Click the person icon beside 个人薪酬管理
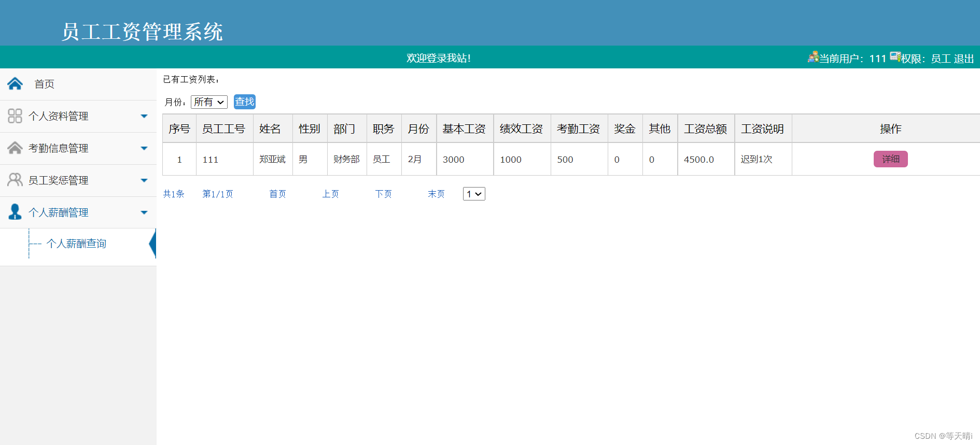The width and height of the screenshot is (980, 445). point(15,211)
